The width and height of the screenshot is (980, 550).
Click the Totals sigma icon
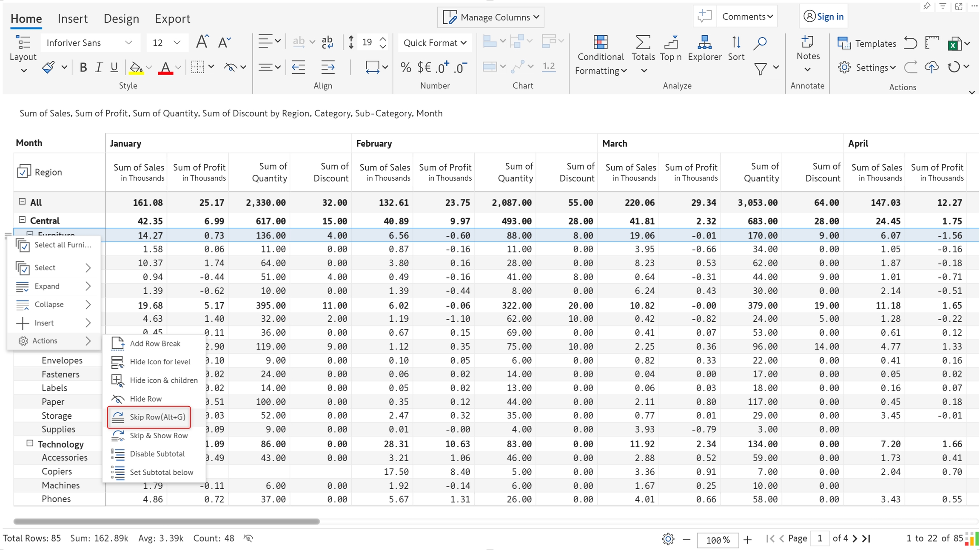coord(643,43)
